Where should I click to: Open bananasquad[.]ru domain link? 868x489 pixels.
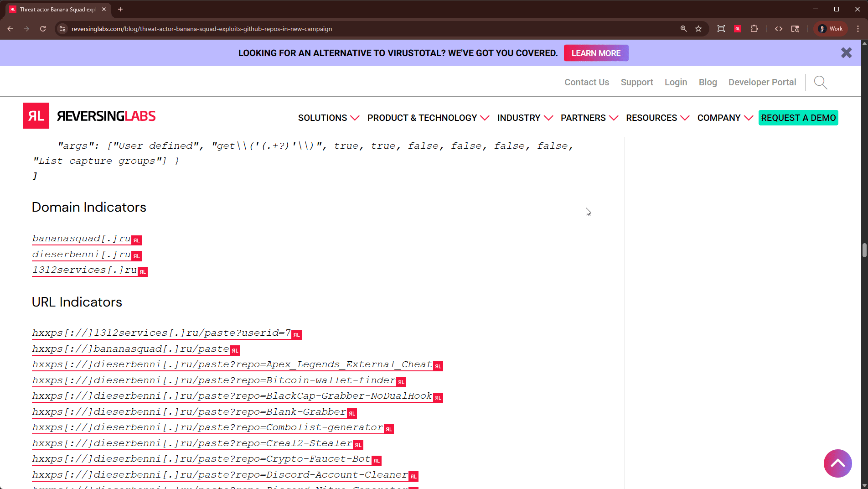(81, 239)
